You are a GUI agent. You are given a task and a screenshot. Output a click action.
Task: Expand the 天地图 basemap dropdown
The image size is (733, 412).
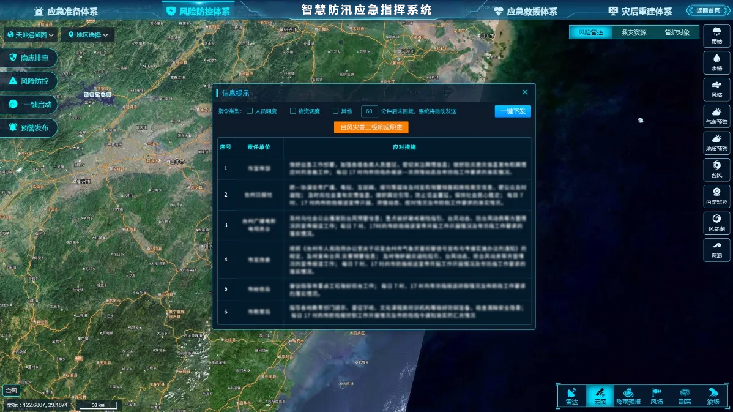click(32, 35)
